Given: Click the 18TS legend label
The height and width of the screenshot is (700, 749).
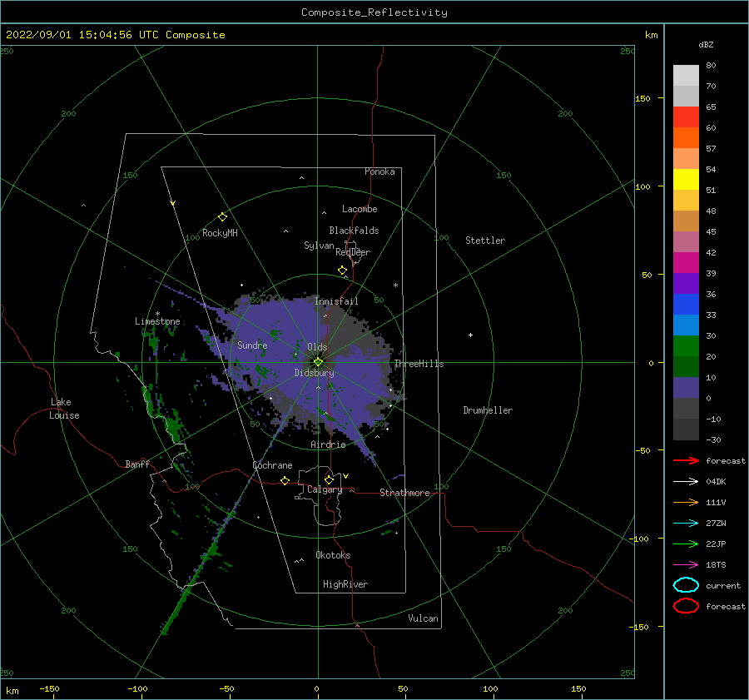Looking at the screenshot, I should (716, 565).
